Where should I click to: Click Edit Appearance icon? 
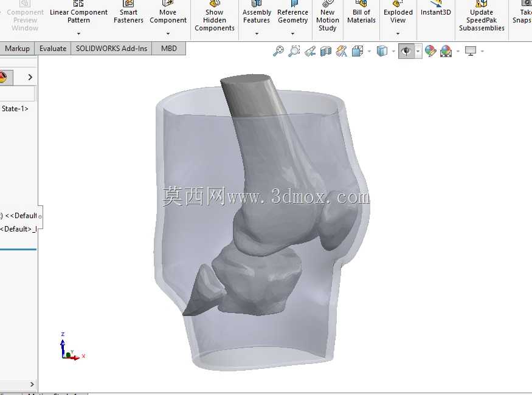click(x=430, y=51)
